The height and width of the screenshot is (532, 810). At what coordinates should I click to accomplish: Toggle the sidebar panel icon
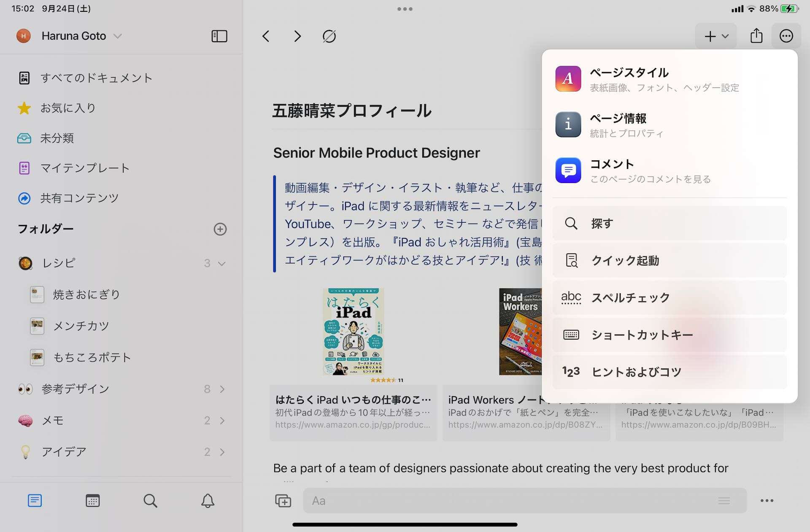219,36
